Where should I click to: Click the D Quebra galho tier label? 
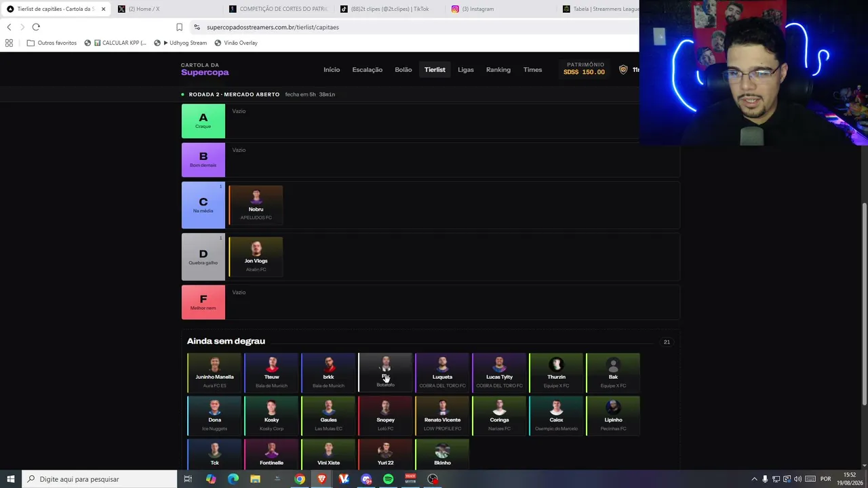203,257
